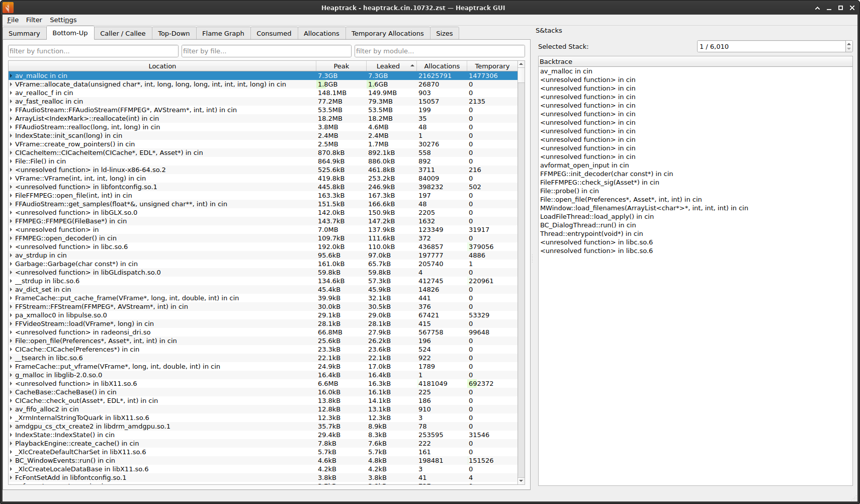The width and height of the screenshot is (860, 504).
Task: Select avformat_open_input in the backtrace list
Action: click(x=584, y=165)
